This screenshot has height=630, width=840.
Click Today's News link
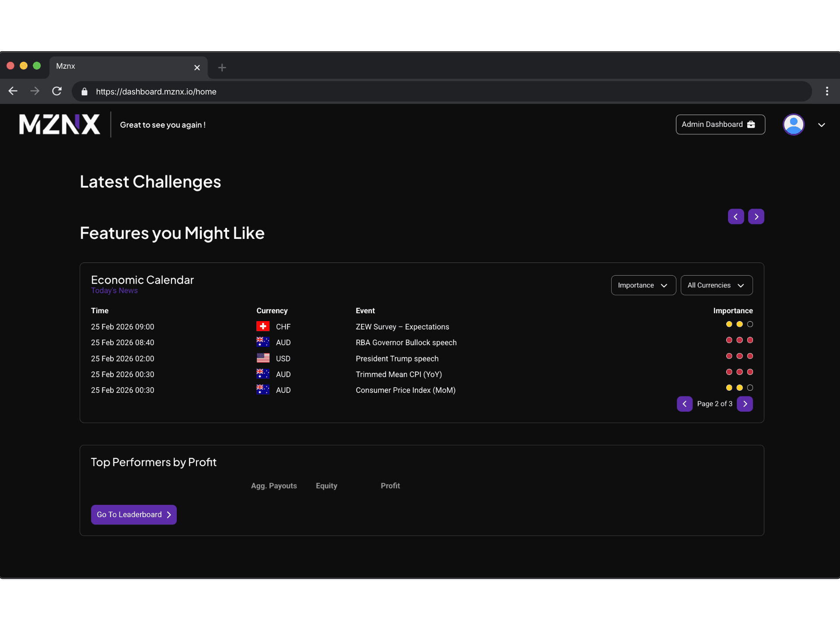click(x=114, y=290)
